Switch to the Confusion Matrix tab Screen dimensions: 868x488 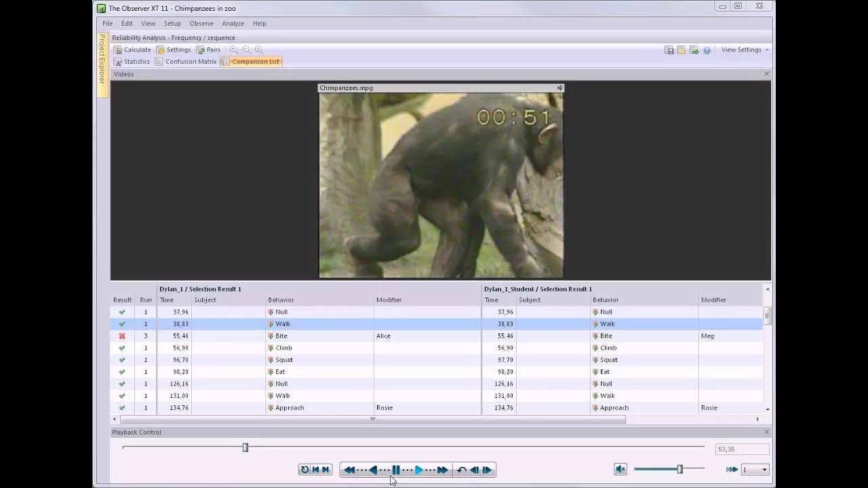click(x=186, y=62)
